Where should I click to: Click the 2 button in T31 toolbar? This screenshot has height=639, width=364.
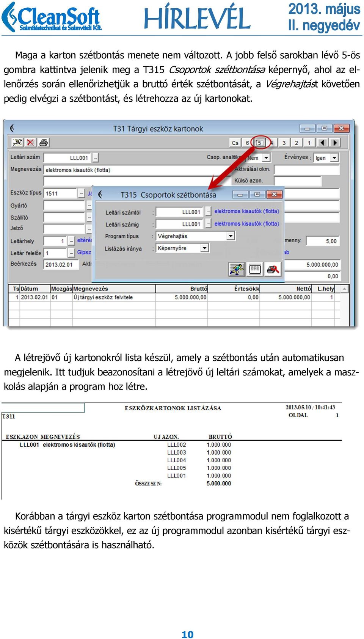click(x=297, y=143)
